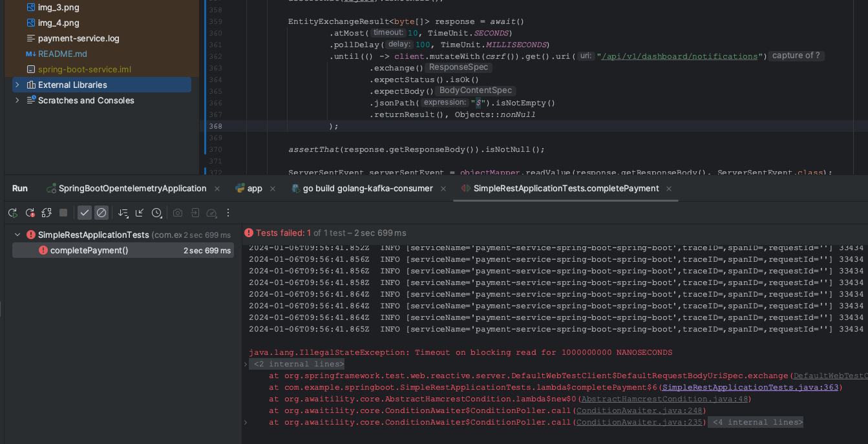Image resolution: width=868 pixels, height=444 pixels.
Task: Open SimpleRestApplicationTests.java:363 stack link
Action: click(750, 387)
